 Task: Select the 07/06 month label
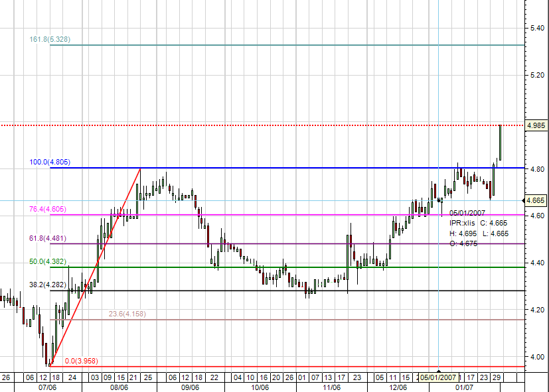(47, 387)
